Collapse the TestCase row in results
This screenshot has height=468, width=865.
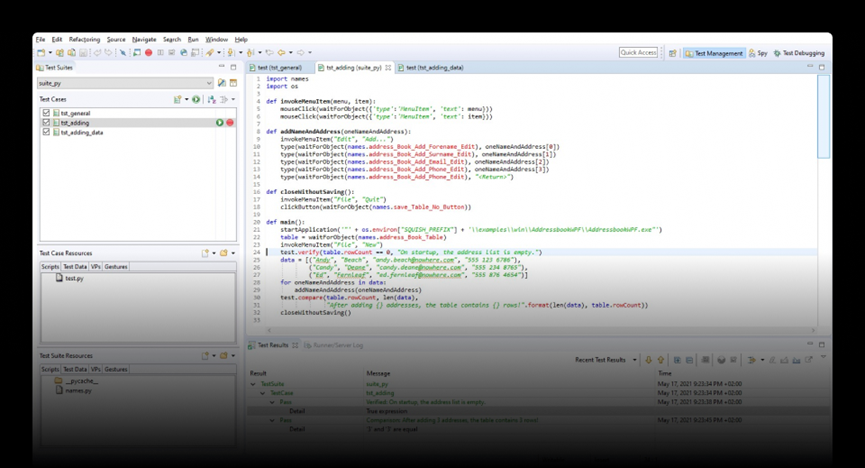click(263, 393)
